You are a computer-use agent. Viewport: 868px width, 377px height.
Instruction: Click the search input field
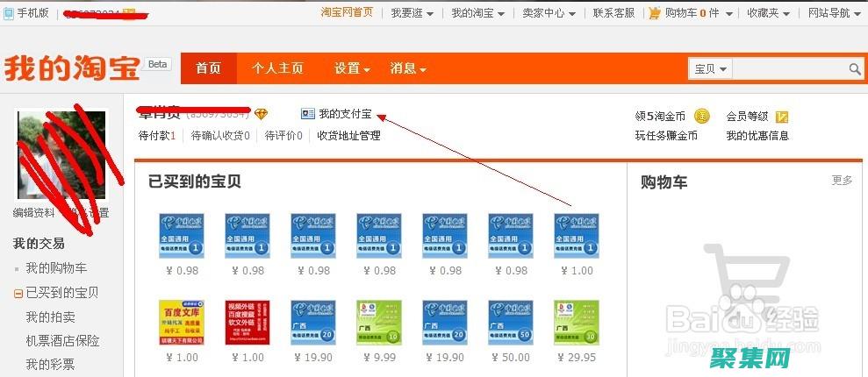[x=790, y=69]
